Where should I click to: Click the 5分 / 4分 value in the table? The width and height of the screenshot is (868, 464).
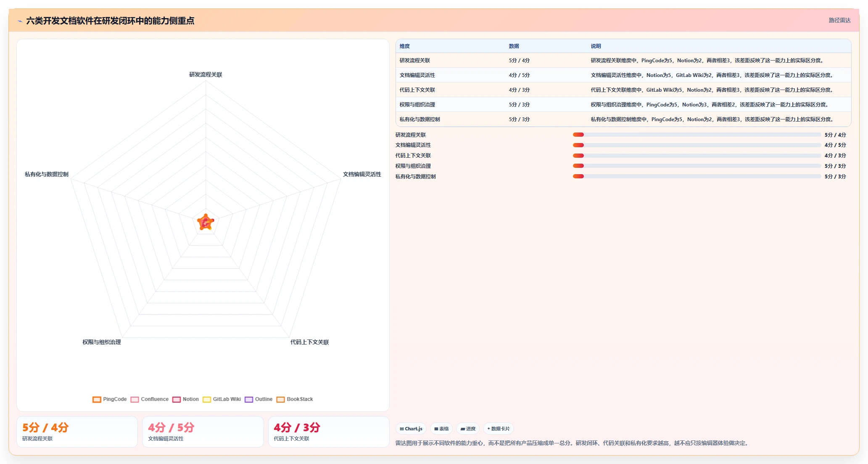click(520, 61)
